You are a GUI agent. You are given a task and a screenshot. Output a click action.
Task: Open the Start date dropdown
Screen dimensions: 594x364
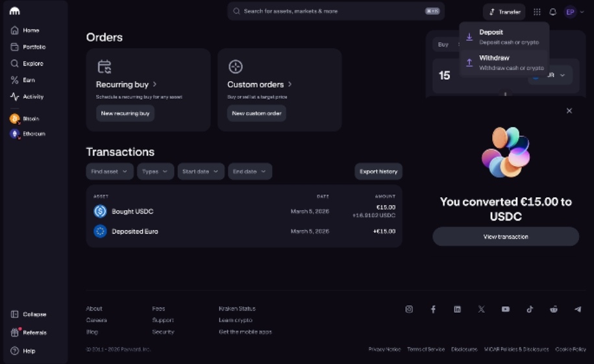click(201, 171)
